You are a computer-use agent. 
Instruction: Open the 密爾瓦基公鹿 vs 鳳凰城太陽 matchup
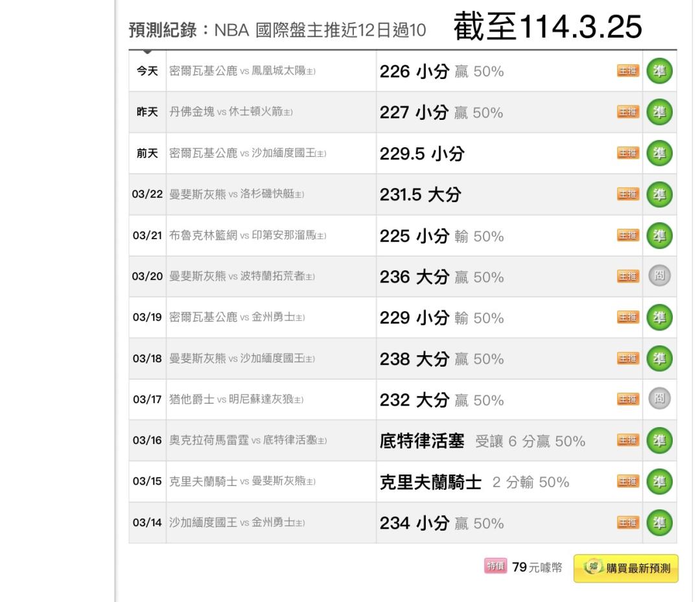tap(242, 71)
